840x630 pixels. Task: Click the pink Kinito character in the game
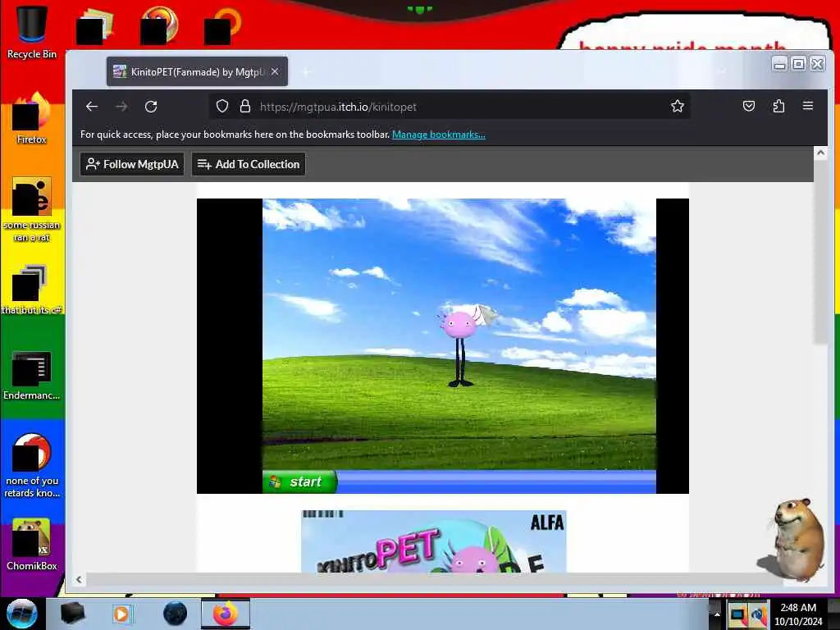click(459, 345)
